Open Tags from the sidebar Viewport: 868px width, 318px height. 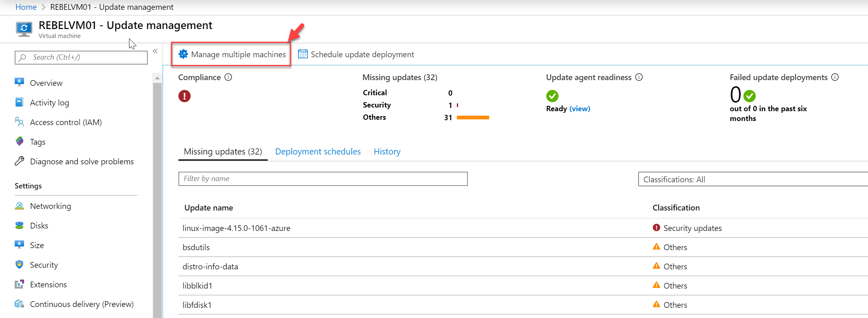click(37, 142)
